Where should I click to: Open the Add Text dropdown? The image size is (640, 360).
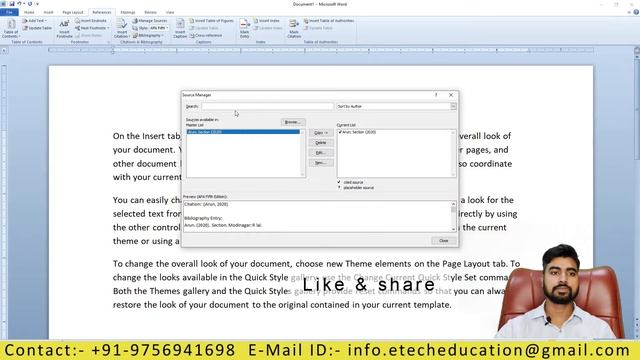(35, 20)
